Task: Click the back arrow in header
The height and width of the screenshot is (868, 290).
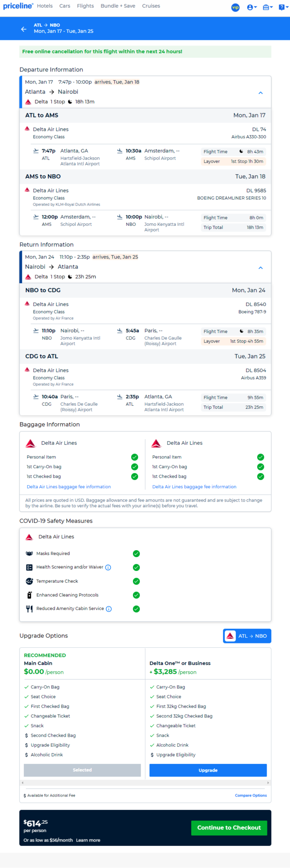Action: coord(24,29)
